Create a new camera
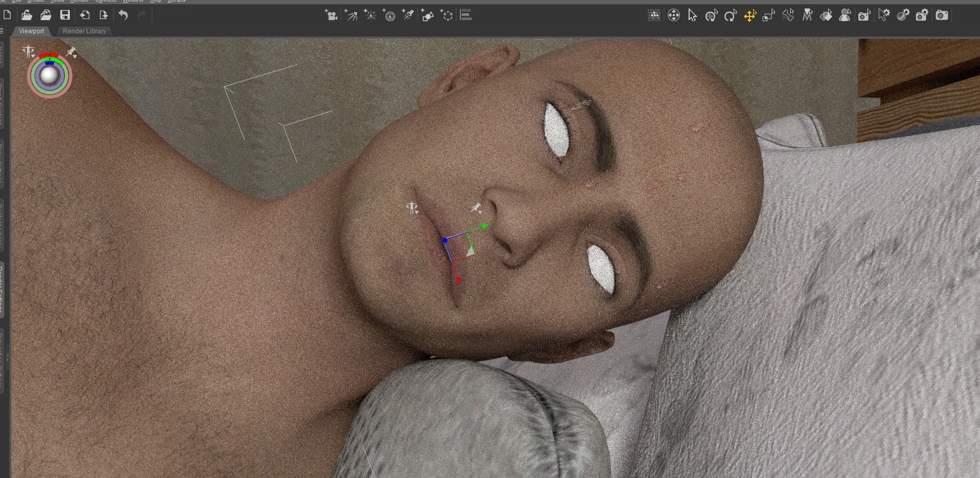Screen dimensions: 980x478 point(332,15)
